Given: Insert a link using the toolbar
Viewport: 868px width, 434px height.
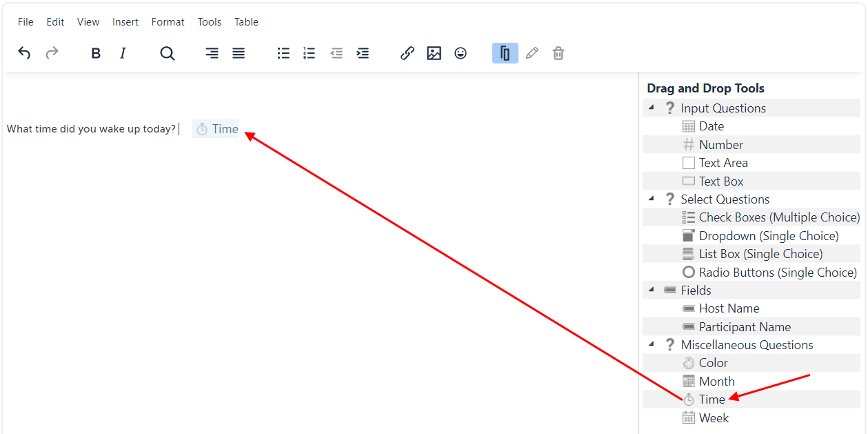Looking at the screenshot, I should click(407, 53).
